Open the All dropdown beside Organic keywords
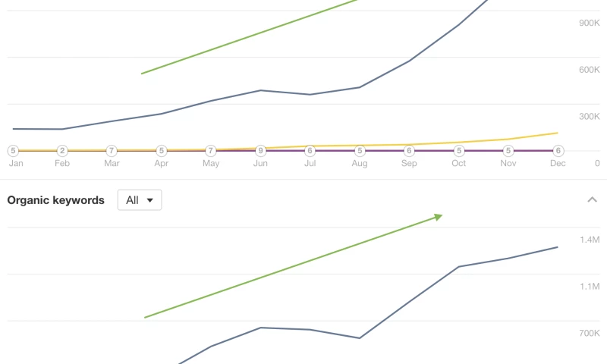 pos(140,200)
